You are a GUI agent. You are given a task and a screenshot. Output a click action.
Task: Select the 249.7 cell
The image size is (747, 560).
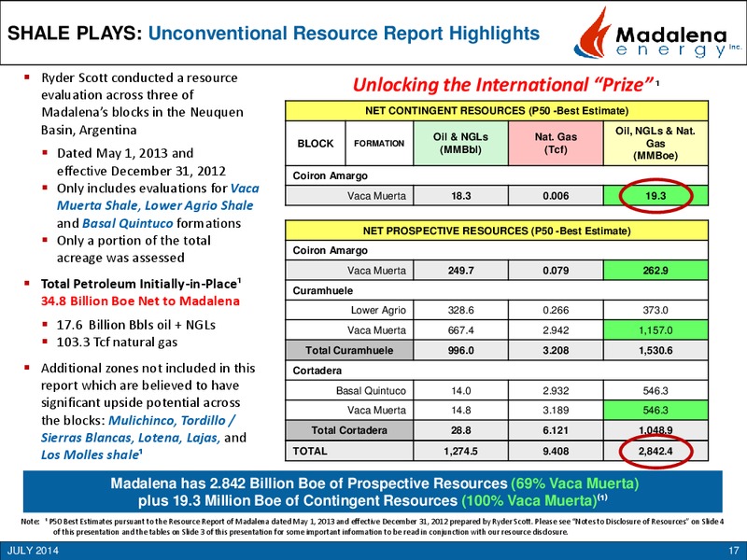[460, 271]
